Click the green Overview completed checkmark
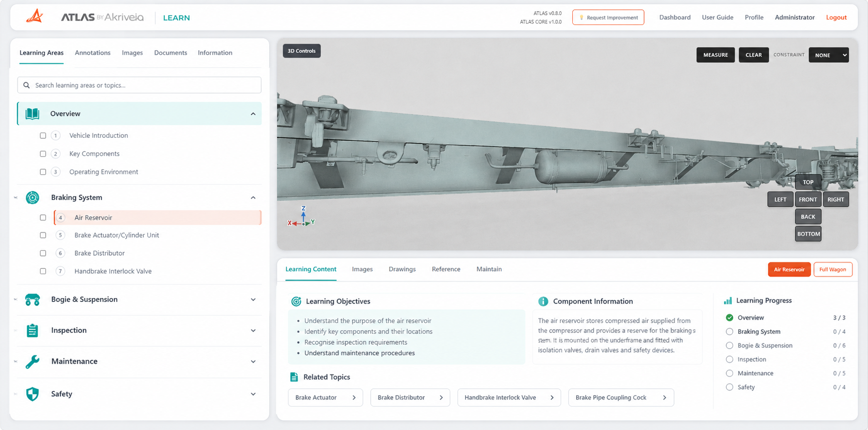868x430 pixels. point(729,318)
